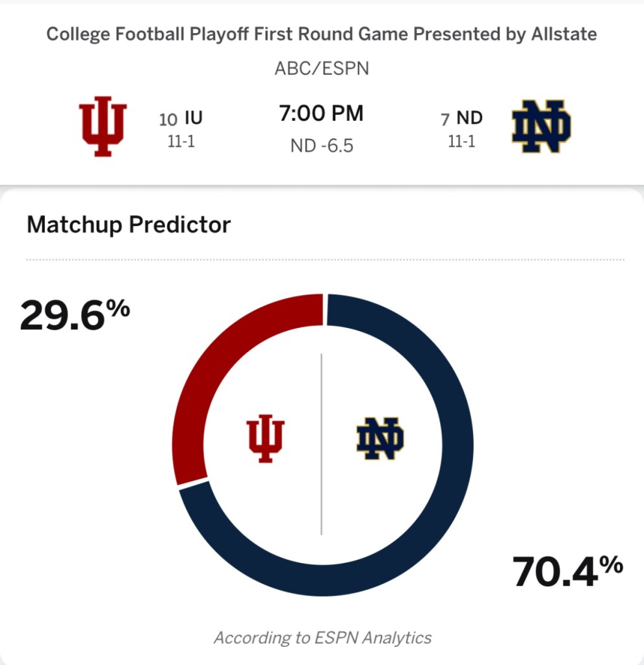Click the According to ESPN Analytics caption
Viewport: 644px width, 665px height.
point(322,638)
